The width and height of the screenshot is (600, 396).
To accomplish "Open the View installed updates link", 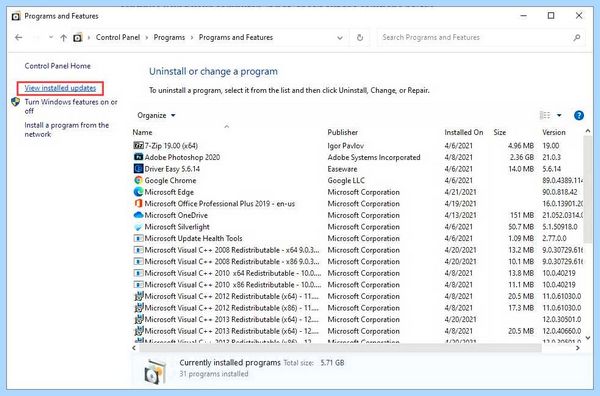I will coord(60,88).
